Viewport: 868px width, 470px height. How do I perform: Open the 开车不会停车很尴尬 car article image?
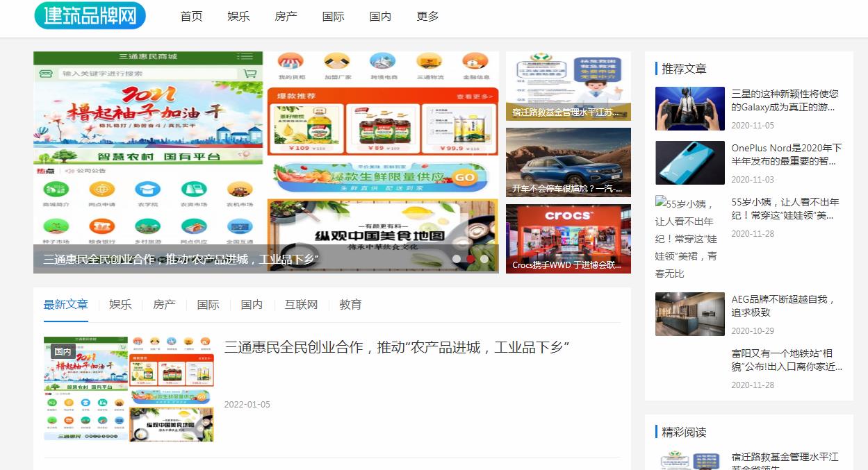[568, 162]
